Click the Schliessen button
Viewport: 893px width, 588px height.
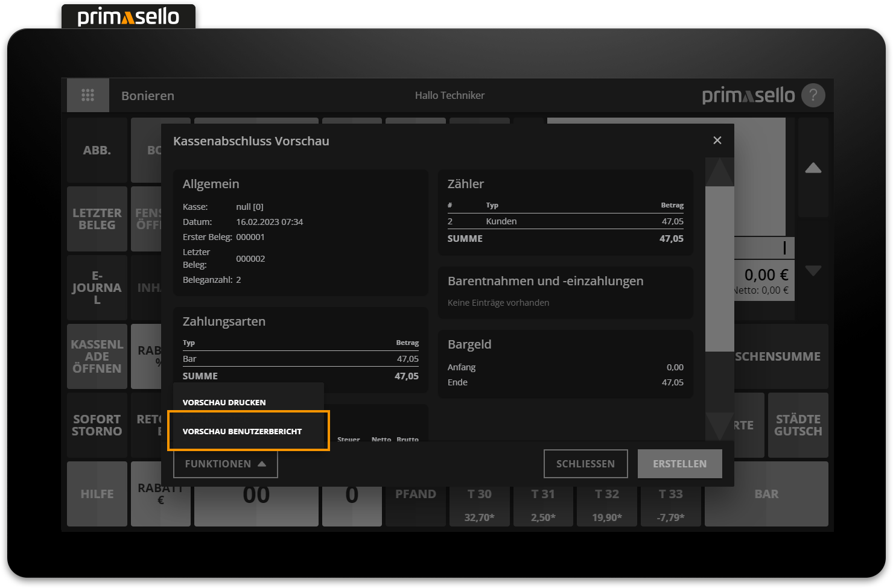[585, 464]
